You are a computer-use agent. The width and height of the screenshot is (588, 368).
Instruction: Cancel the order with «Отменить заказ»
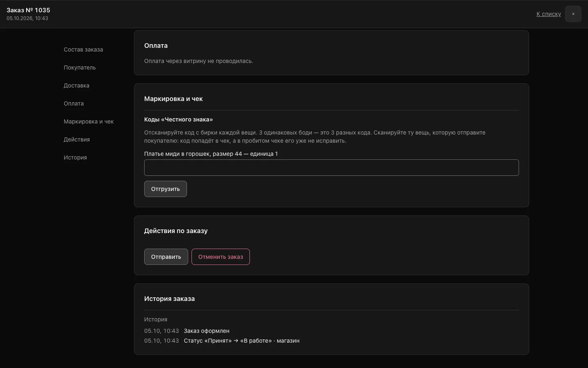220,257
